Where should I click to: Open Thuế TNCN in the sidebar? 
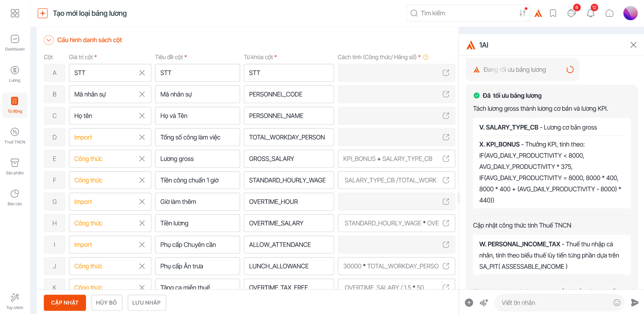tap(15, 136)
